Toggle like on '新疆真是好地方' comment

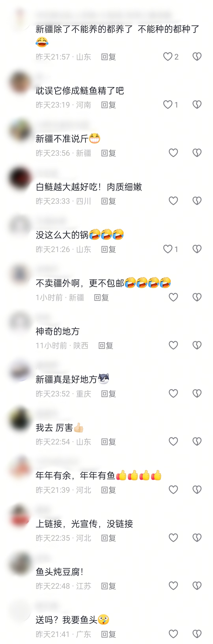coord(173,394)
